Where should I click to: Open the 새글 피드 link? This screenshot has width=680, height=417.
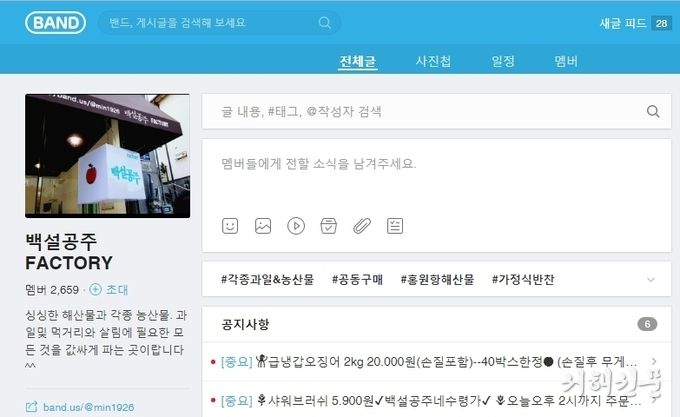pyautogui.click(x=623, y=23)
